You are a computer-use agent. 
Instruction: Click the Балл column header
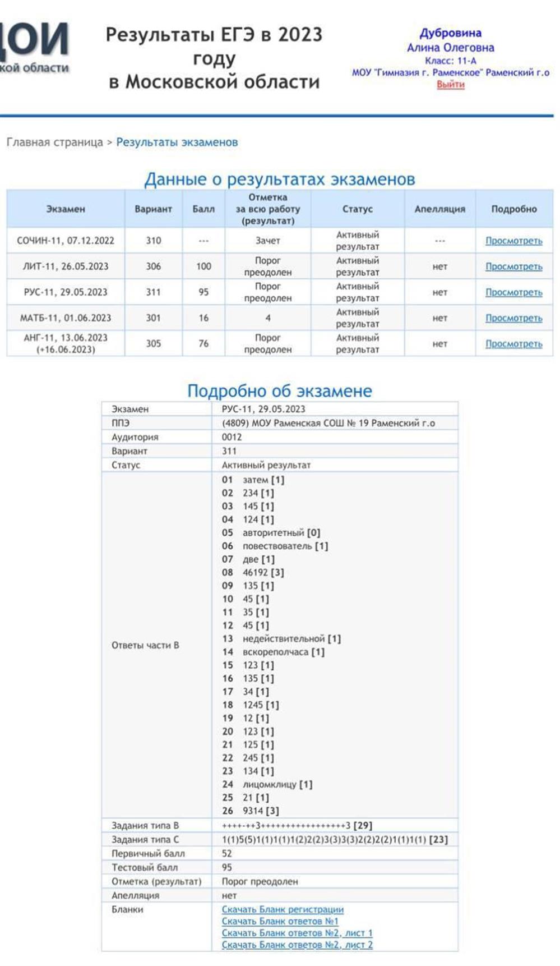pos(203,209)
